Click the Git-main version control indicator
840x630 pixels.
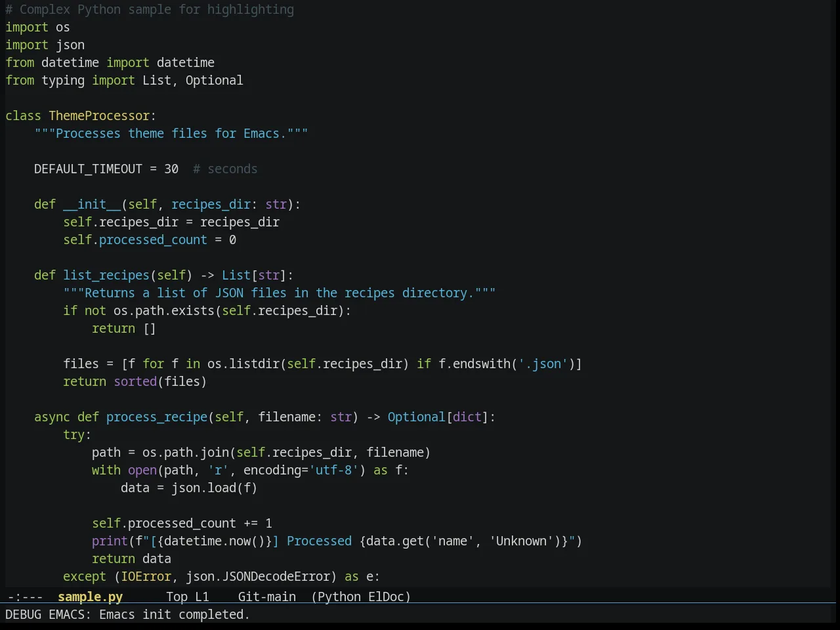point(266,597)
